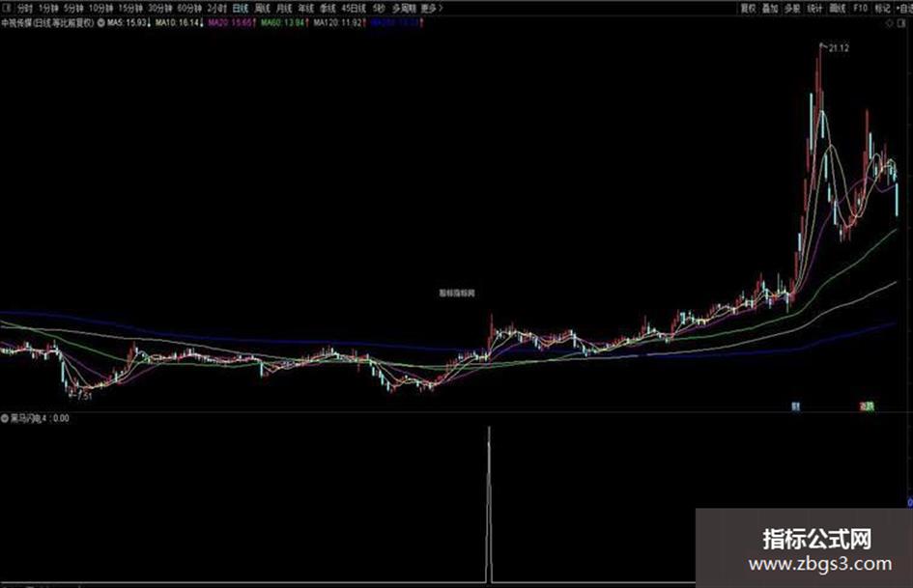
Task: Select the 1分钟 period tab
Action: [x=48, y=8]
